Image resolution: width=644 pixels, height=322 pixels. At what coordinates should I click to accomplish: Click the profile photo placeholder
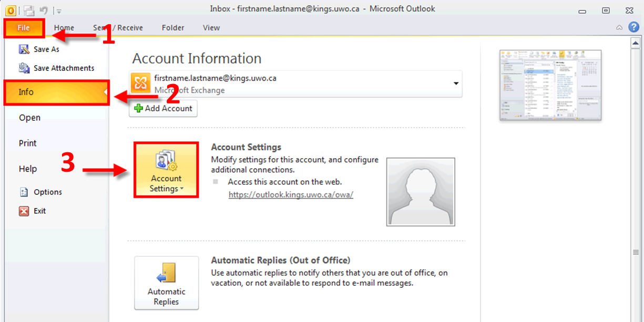point(421,192)
